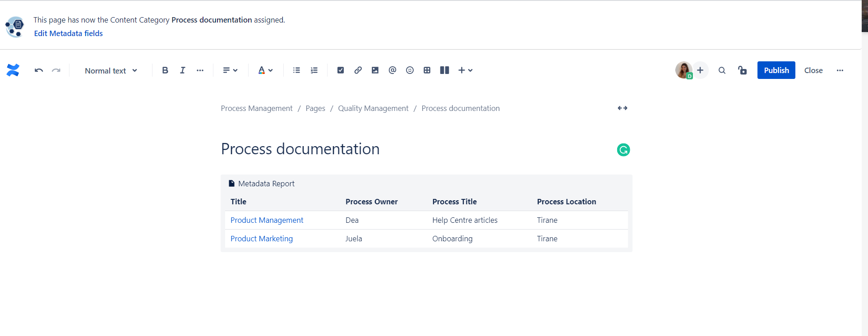Click the Edit Metadata fields link
Viewport: 868px width, 336px height.
[69, 33]
